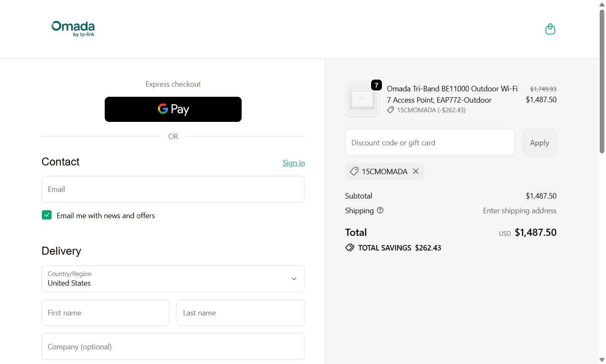Click the Sign in link
Screen dimensions: 606x364
click(x=294, y=163)
